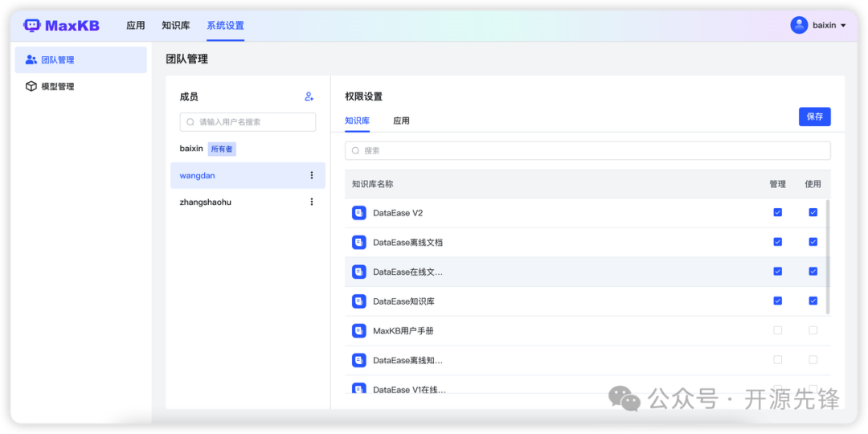This screenshot has width=868, height=434.
Task: Uncheck 管理 for DataEase在线文…
Action: click(778, 272)
